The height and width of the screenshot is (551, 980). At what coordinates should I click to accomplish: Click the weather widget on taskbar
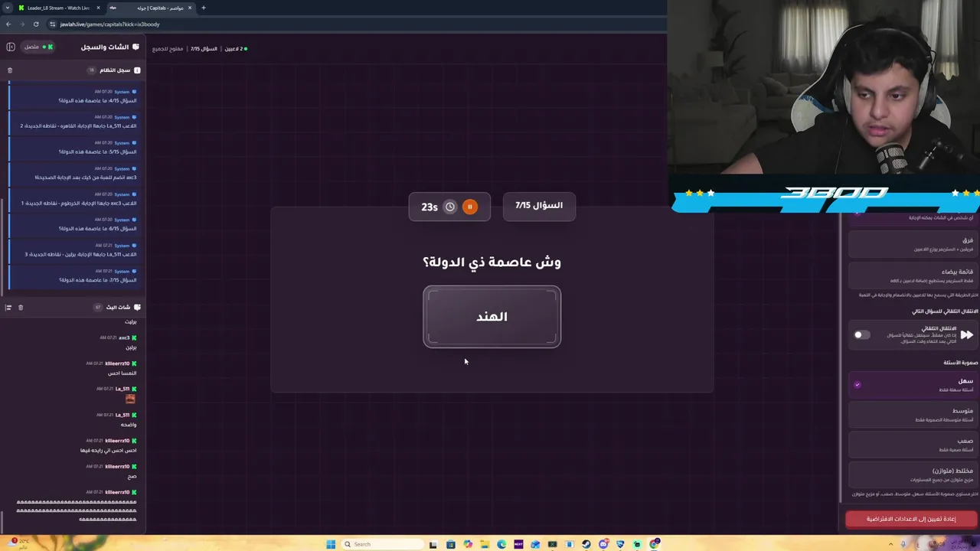click(18, 543)
